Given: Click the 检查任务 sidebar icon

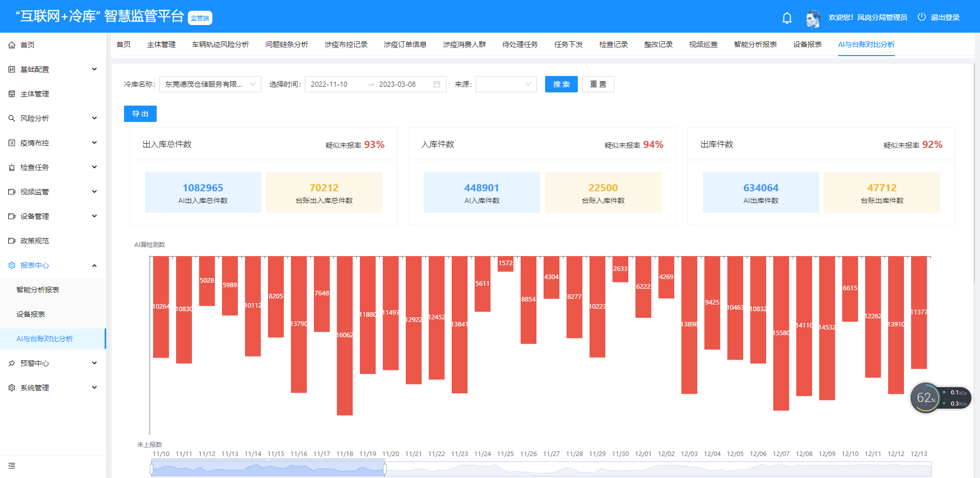Looking at the screenshot, I should click(x=12, y=167).
